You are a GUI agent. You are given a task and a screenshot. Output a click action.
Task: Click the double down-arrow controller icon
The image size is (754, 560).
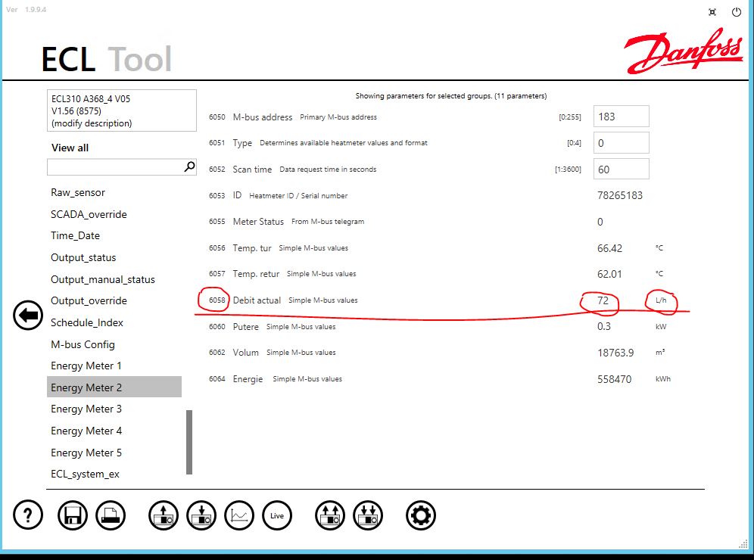click(x=369, y=515)
